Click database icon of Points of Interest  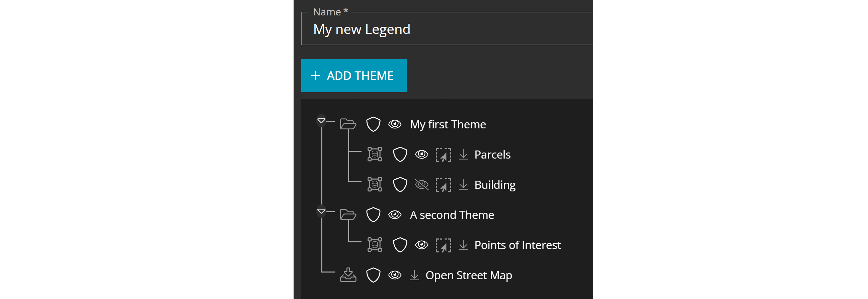click(375, 245)
